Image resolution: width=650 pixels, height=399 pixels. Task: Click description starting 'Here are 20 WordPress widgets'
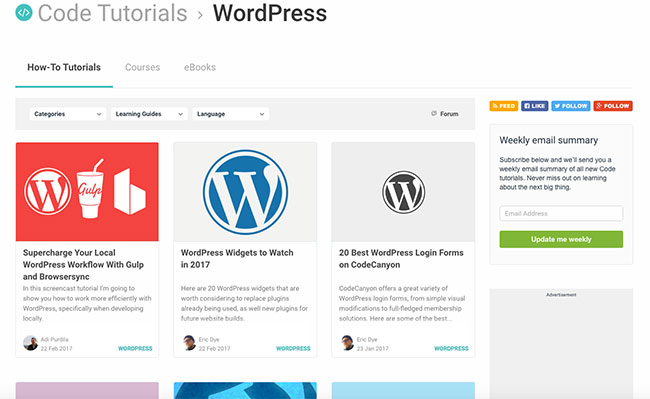point(245,303)
